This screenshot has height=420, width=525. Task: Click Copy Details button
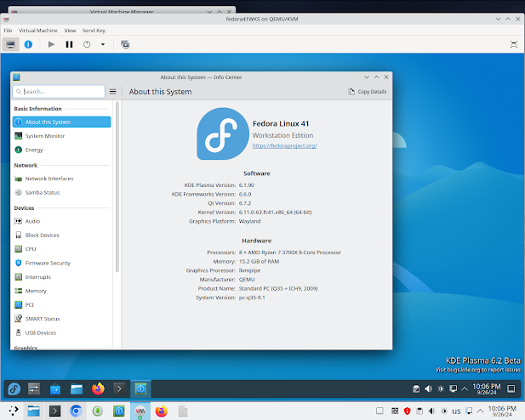tap(368, 91)
